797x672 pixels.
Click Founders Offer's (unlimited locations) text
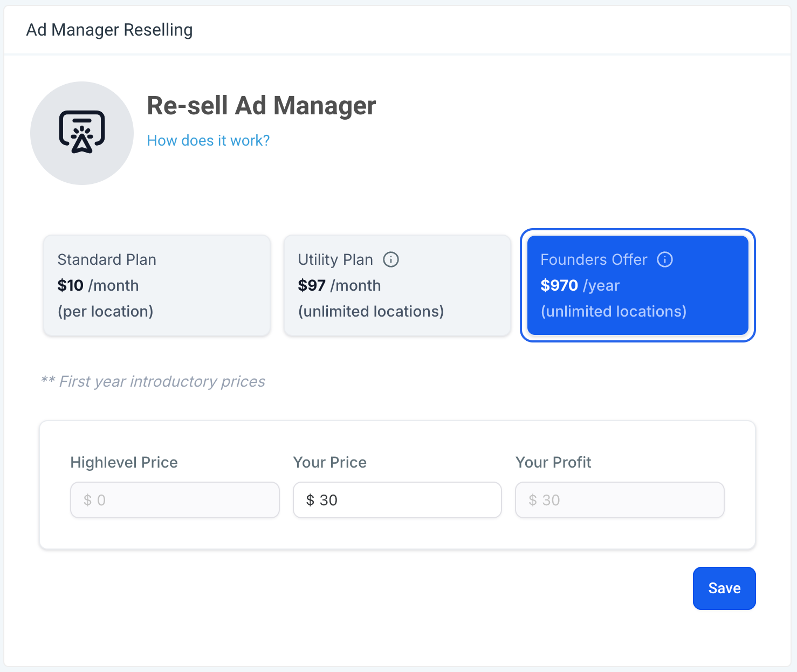[614, 311]
